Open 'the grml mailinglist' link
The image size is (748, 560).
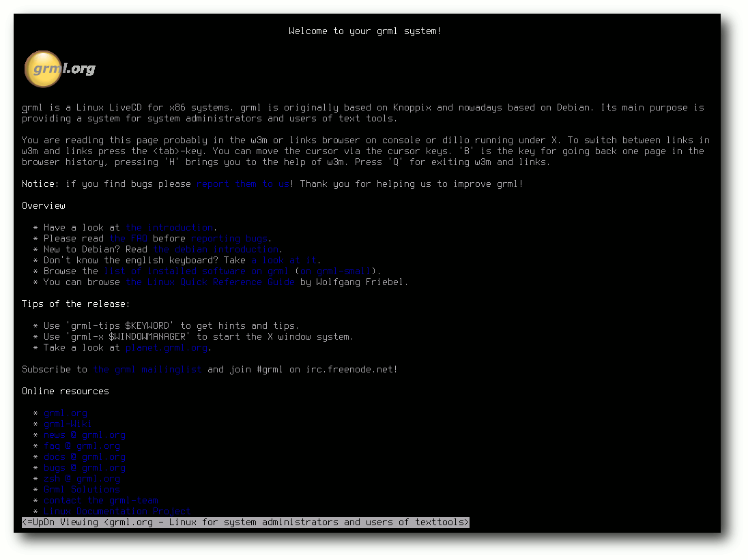(147, 370)
